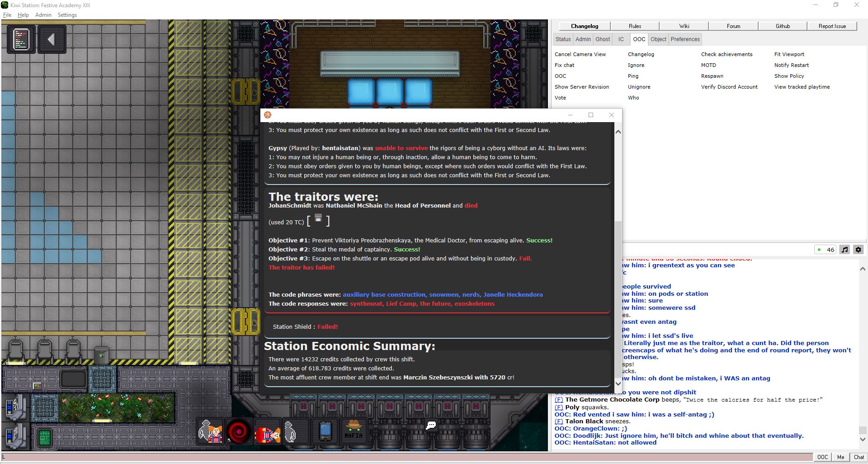The width and height of the screenshot is (868, 464).
Task: Click Check achievements verb
Action: click(726, 54)
